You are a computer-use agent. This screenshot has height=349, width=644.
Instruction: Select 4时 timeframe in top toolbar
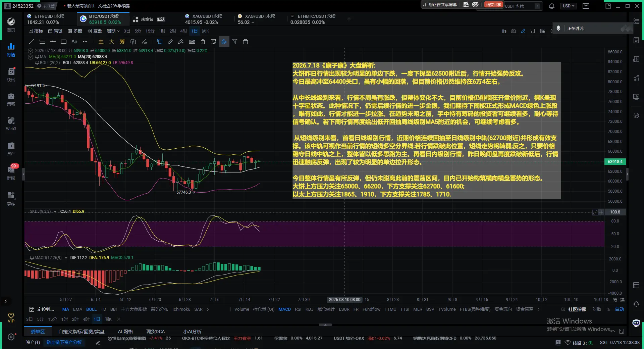coord(183,31)
